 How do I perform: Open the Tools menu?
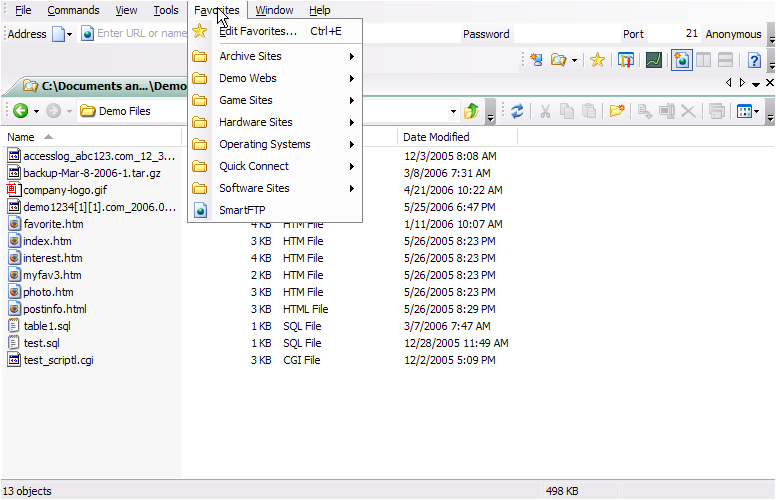(165, 10)
